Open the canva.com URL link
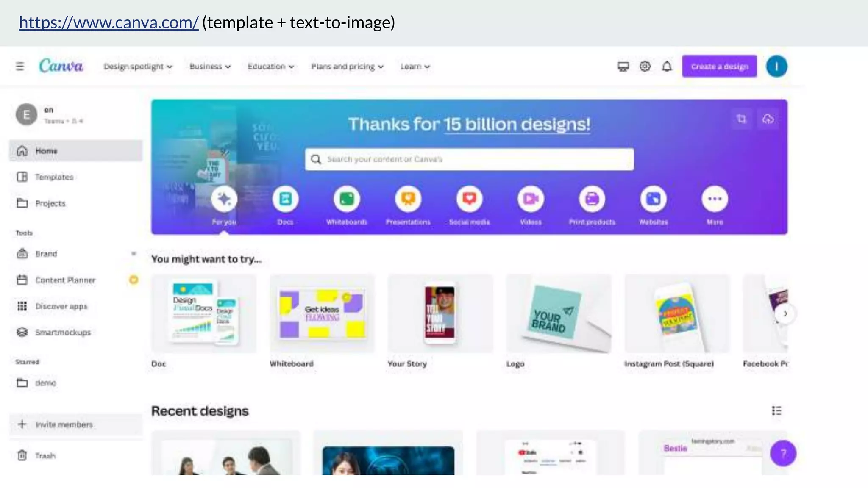The height and width of the screenshot is (488, 868). (x=108, y=22)
